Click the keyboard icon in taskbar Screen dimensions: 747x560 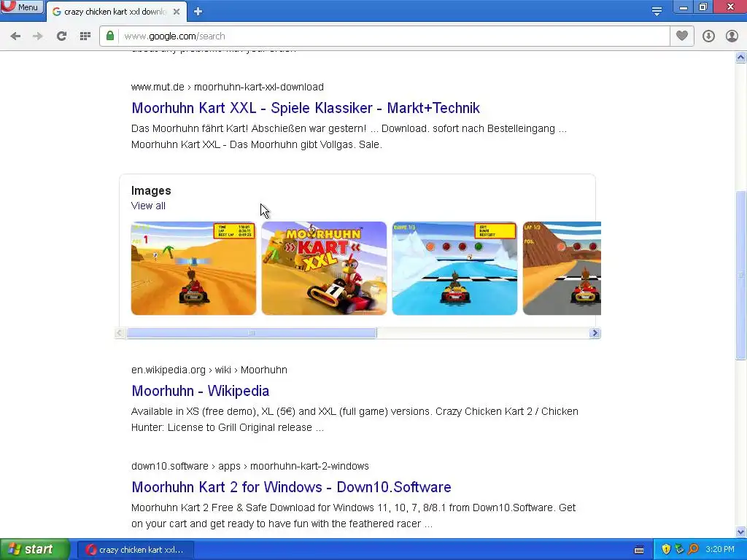coord(639,550)
